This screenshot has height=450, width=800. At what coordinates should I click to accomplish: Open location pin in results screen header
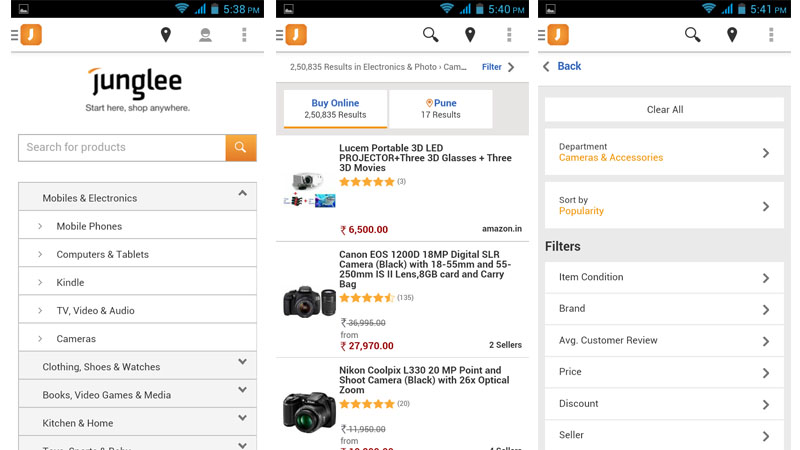470,35
